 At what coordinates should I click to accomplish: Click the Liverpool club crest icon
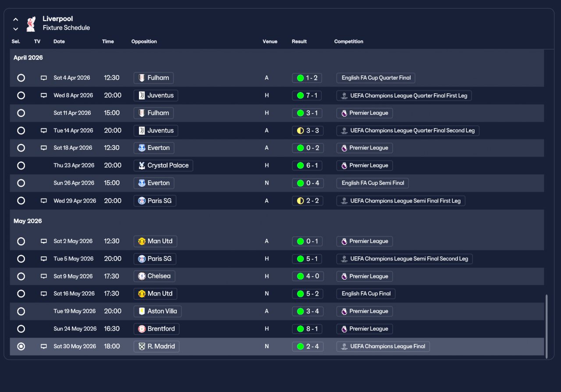click(x=31, y=24)
